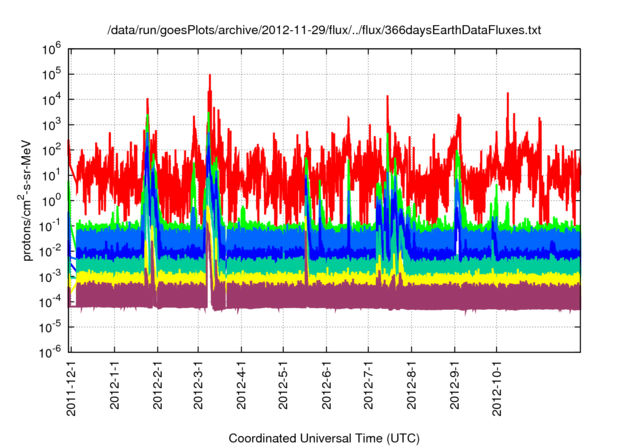
Task: Click the 10^-4 y-axis tick label
Action: (50, 302)
